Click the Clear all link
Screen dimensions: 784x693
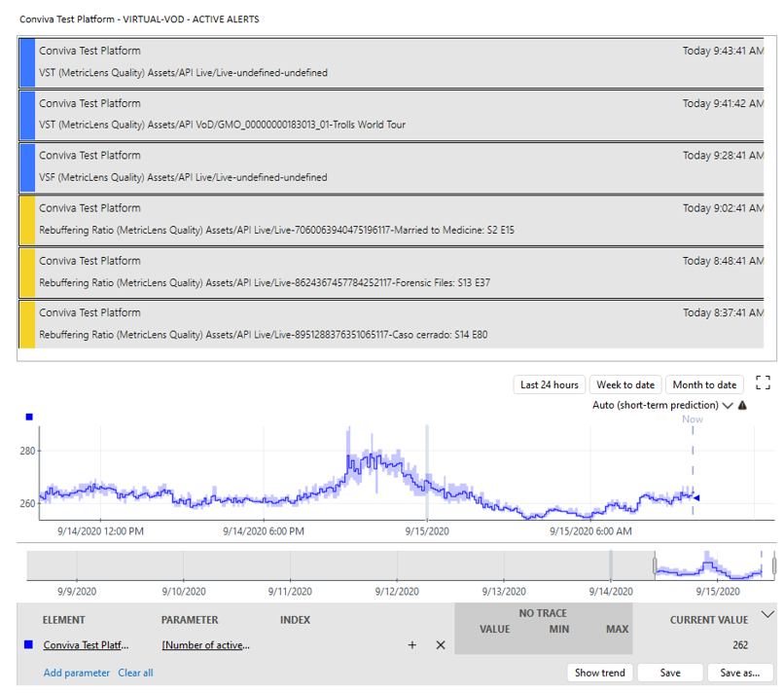(x=135, y=673)
